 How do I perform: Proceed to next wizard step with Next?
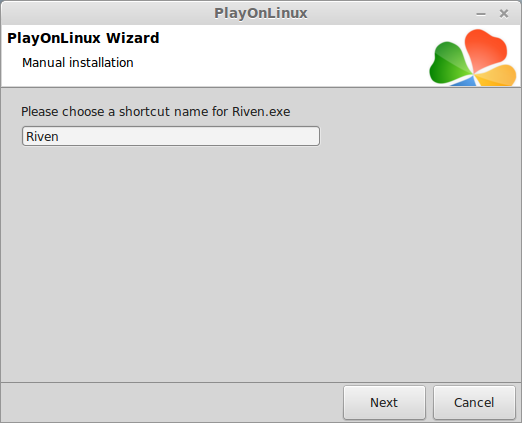(384, 402)
